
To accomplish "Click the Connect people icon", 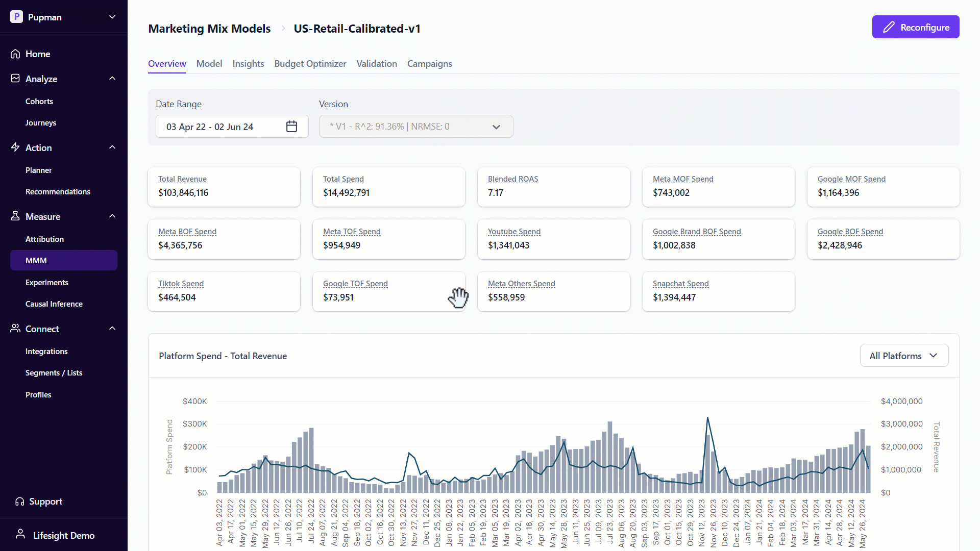I will [15, 329].
